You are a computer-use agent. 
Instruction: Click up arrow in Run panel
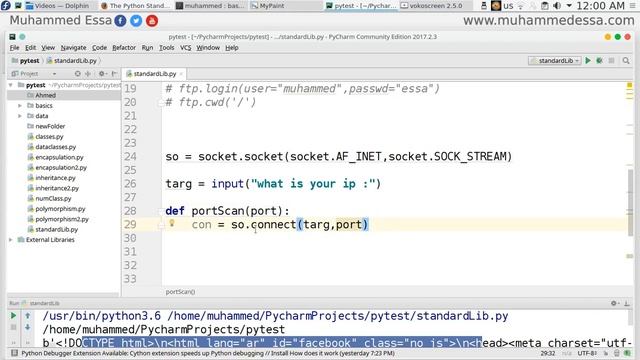27,316
